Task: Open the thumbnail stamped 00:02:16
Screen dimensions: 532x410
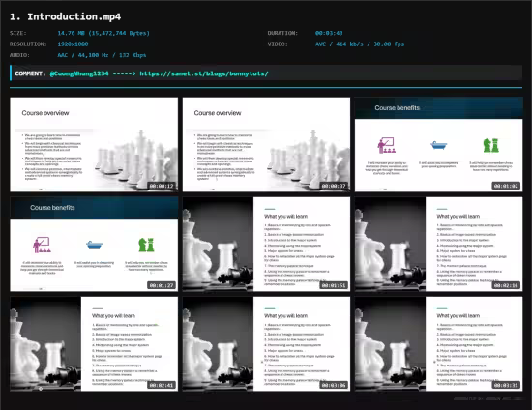Action: pos(439,245)
